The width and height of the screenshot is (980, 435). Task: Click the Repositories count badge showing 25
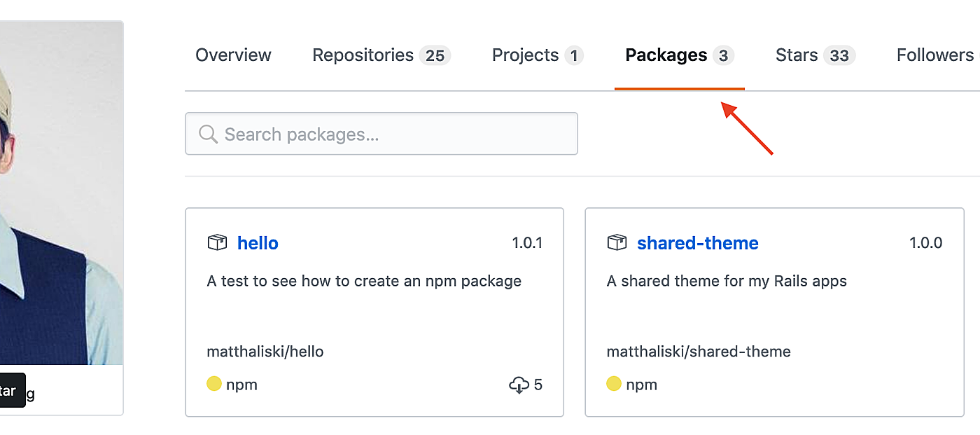pyautogui.click(x=435, y=55)
